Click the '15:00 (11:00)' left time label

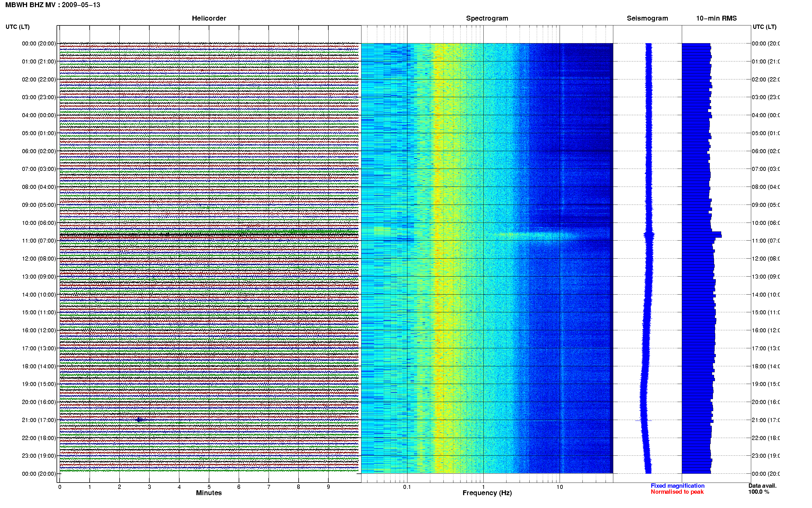coord(39,313)
